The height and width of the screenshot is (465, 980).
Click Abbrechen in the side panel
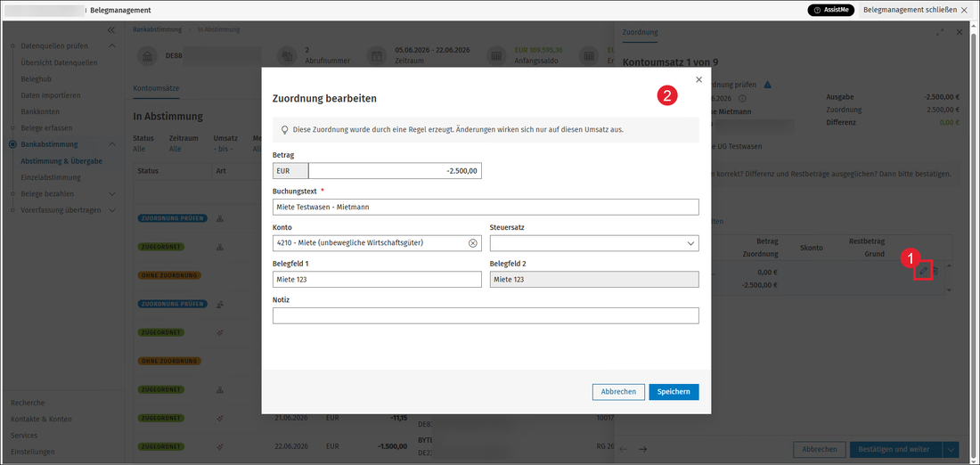820,449
